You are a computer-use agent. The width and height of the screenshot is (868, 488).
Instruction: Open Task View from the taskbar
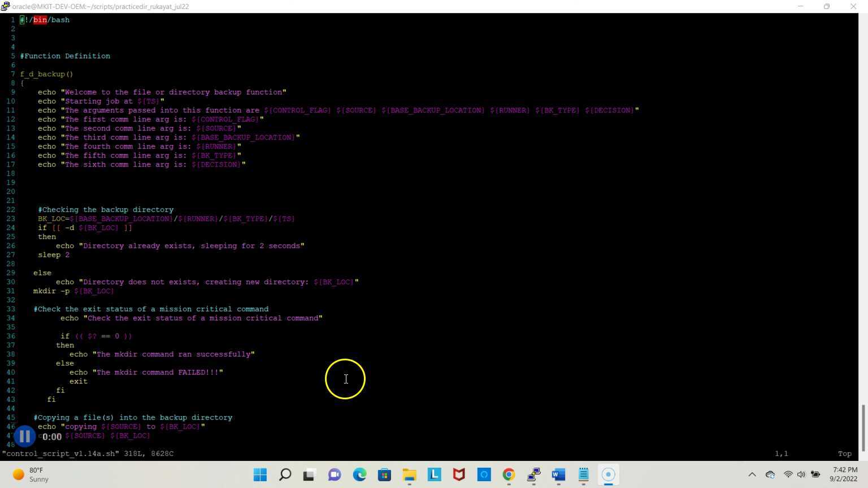point(308,474)
